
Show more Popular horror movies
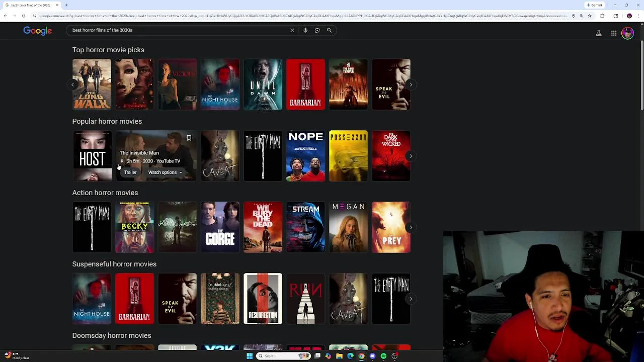(x=411, y=156)
